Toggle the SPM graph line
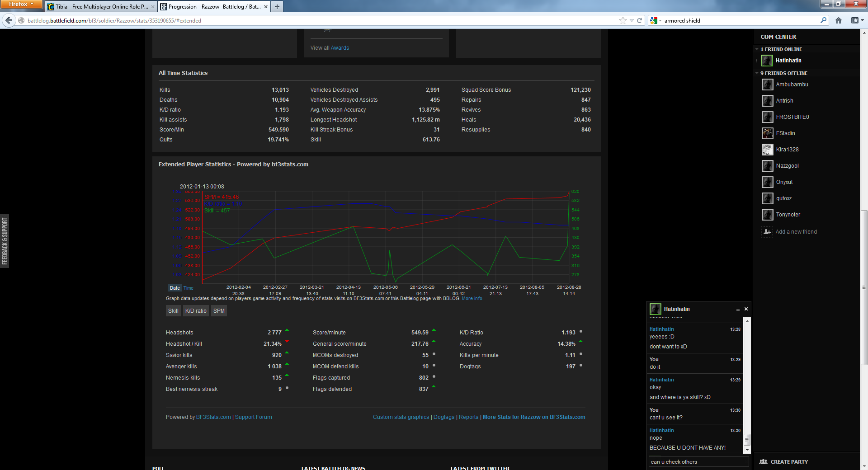 219,311
